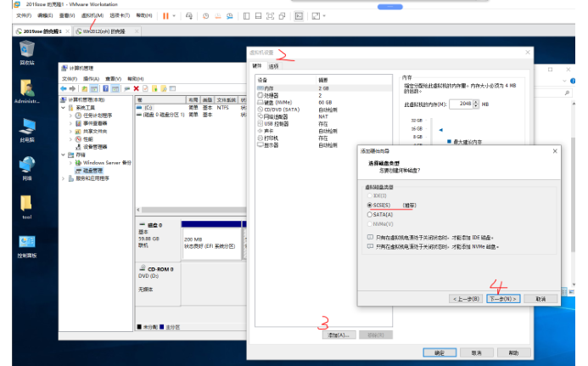Switch to unity mode icon
The image size is (588, 366).
click(x=282, y=16)
